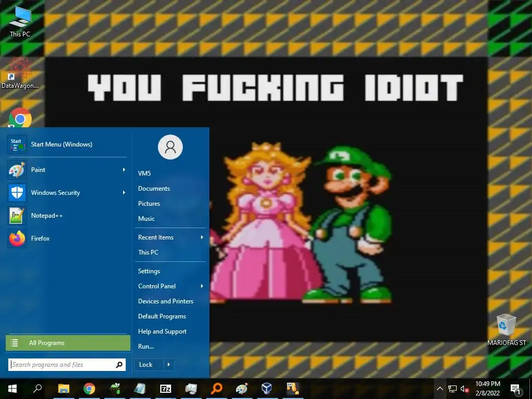532x399 pixels.
Task: Open Paint from the taskbar
Action: point(242,389)
